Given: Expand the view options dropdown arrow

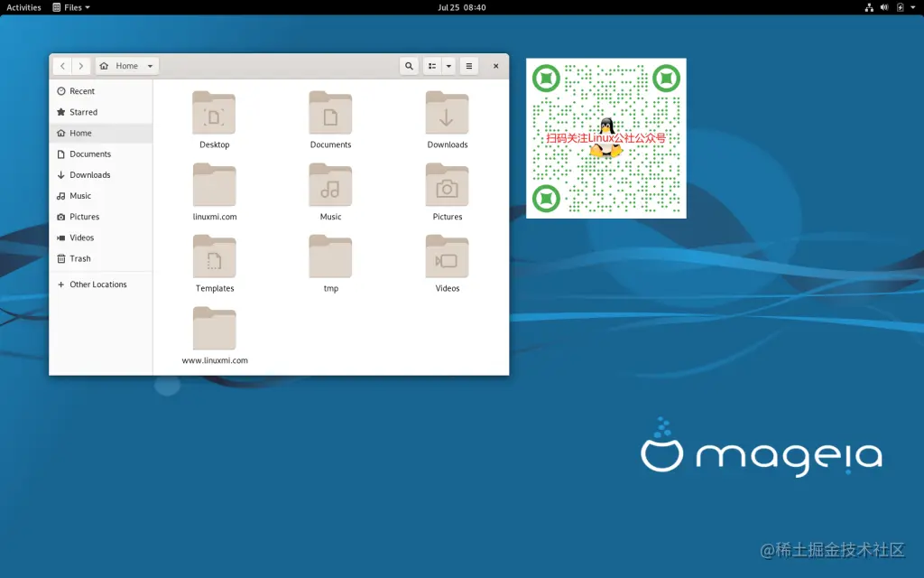Looking at the screenshot, I should point(448,66).
